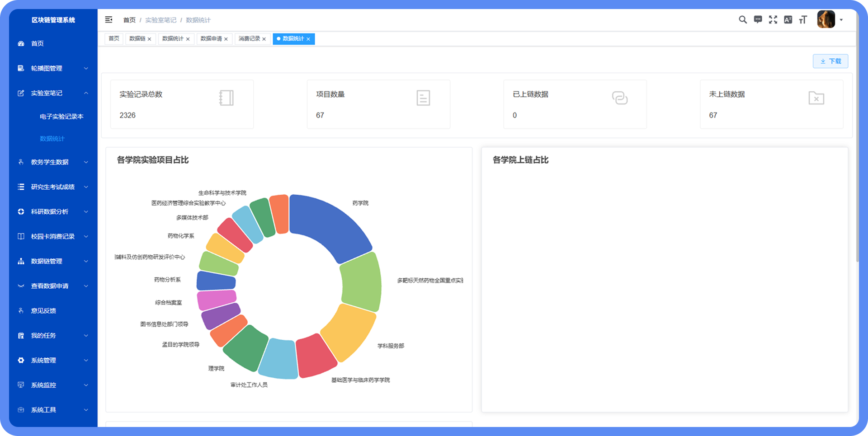Click 首页 in the breadcrumb

coord(129,20)
